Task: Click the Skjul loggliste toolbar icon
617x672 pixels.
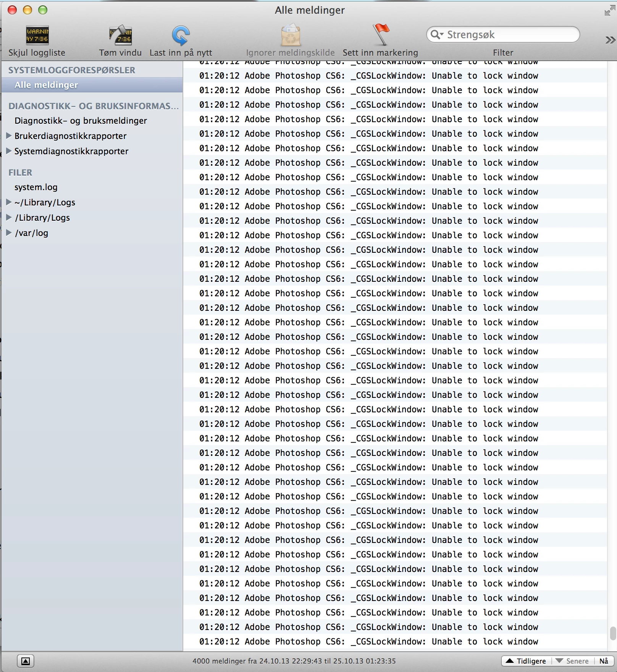Action: pos(37,35)
